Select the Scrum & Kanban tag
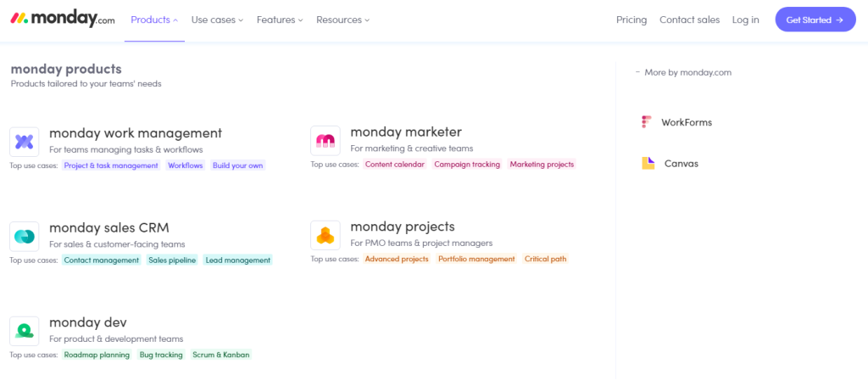868x386 pixels. [221, 355]
